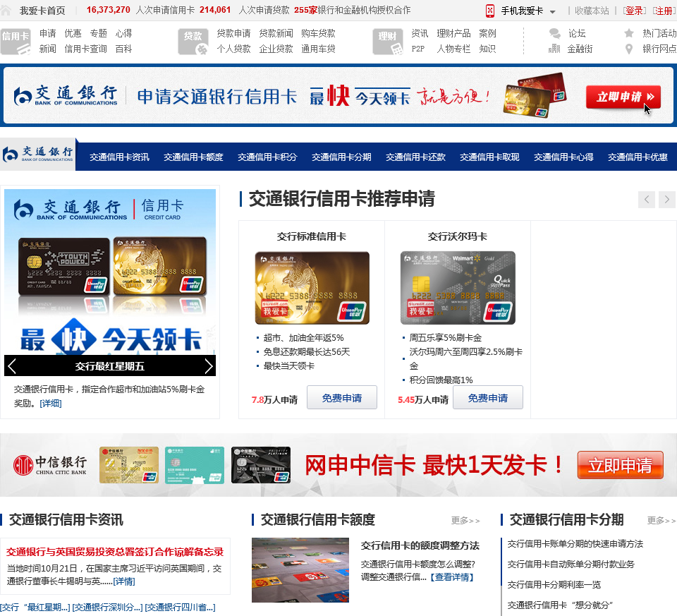Image resolution: width=677 pixels, height=616 pixels.
Task: Click the 理财 category icon
Action: click(x=388, y=42)
